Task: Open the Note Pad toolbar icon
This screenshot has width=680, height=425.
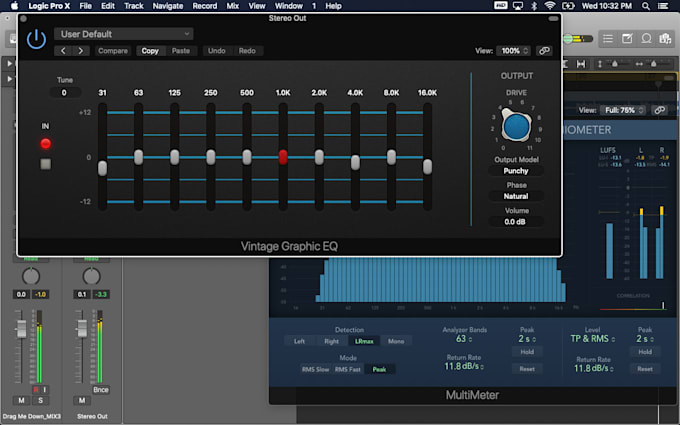Action: pos(627,39)
